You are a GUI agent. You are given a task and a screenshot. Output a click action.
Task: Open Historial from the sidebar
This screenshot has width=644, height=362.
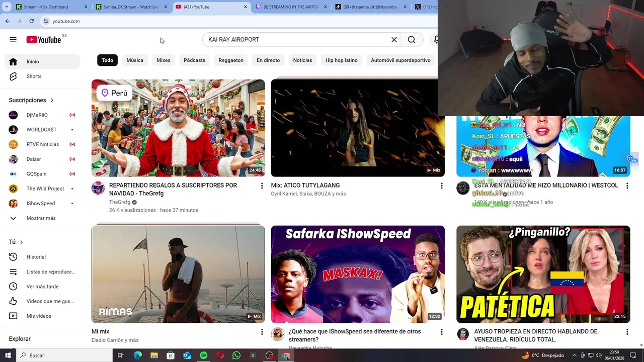point(42,257)
